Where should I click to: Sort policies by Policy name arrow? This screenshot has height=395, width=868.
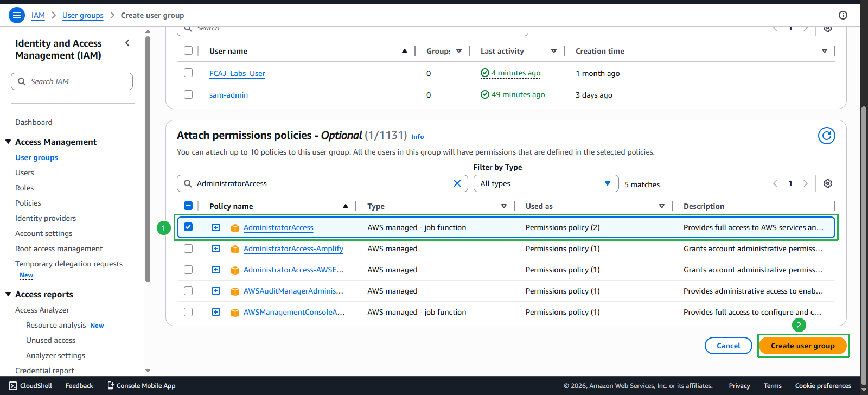[346, 206]
